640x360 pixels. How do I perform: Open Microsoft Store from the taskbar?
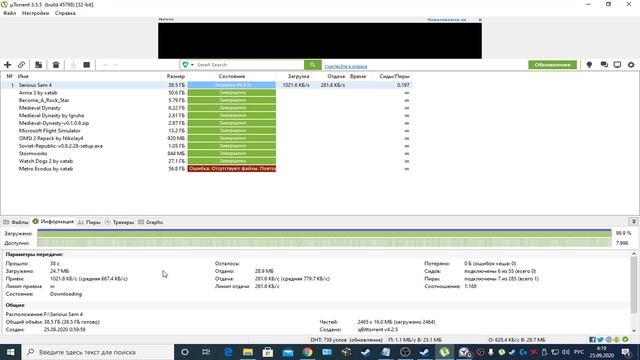click(x=268, y=352)
